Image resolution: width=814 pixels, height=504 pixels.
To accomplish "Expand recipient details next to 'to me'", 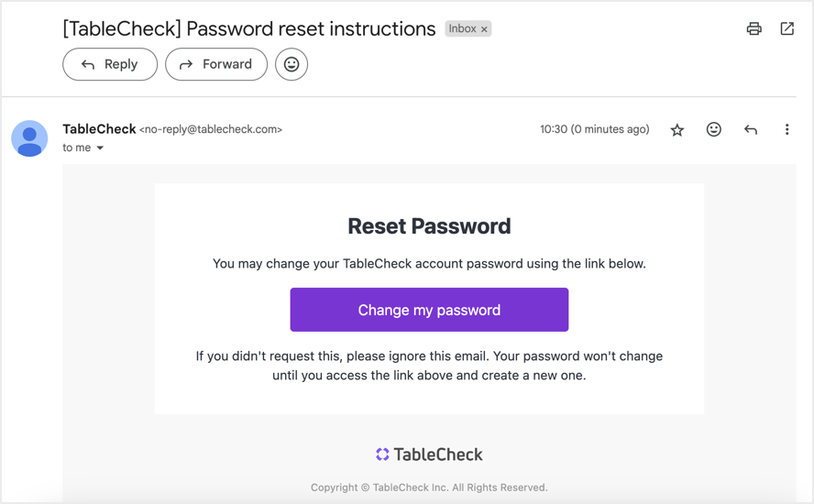I will [x=100, y=148].
